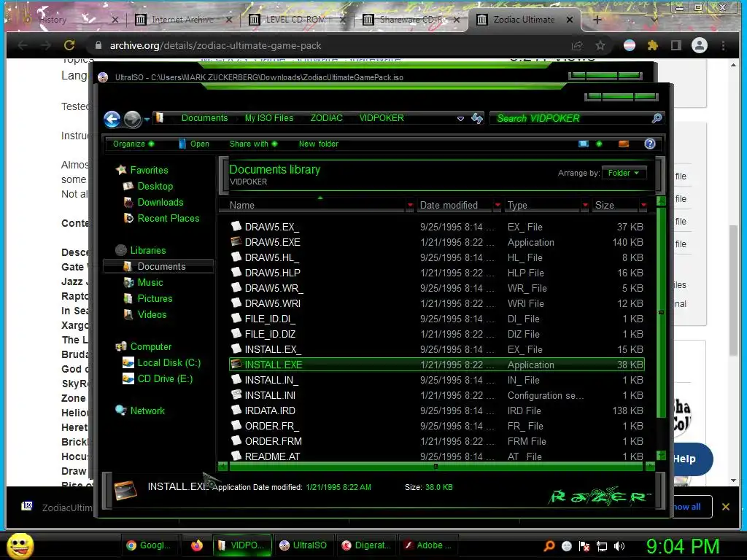Select Computer in the navigation pane
Image resolution: width=747 pixels, height=560 pixels.
pyautogui.click(x=144, y=346)
